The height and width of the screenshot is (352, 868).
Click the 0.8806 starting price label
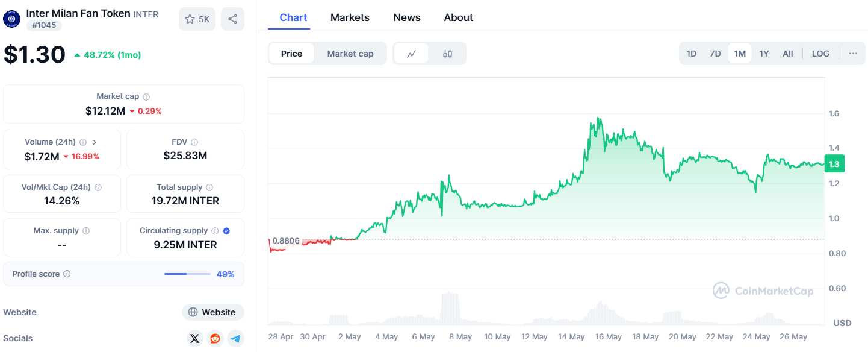coord(287,240)
